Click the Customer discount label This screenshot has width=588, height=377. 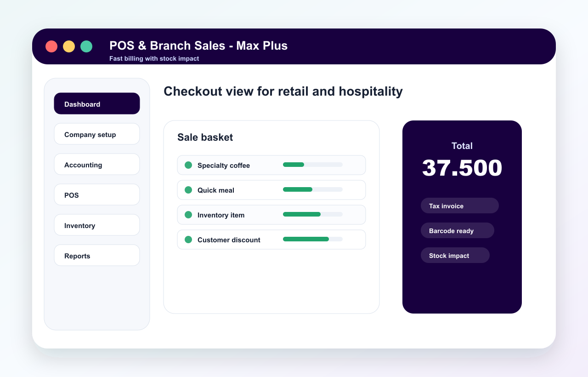point(229,240)
